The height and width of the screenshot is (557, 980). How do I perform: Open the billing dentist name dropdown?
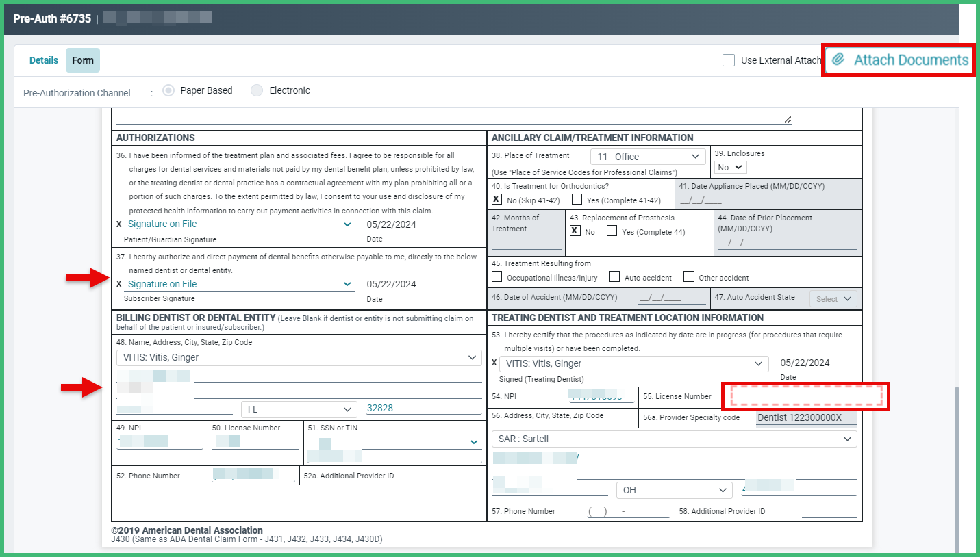pyautogui.click(x=299, y=357)
